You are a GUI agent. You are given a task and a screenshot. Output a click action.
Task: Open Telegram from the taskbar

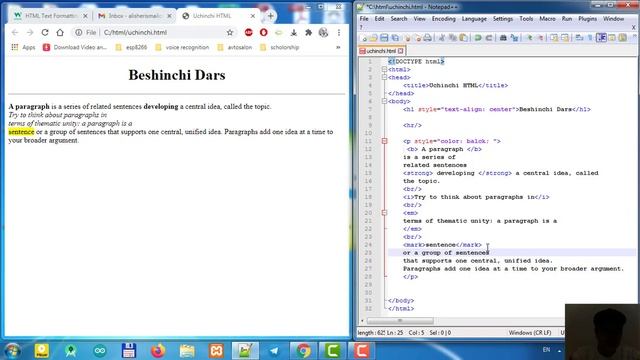(274, 350)
